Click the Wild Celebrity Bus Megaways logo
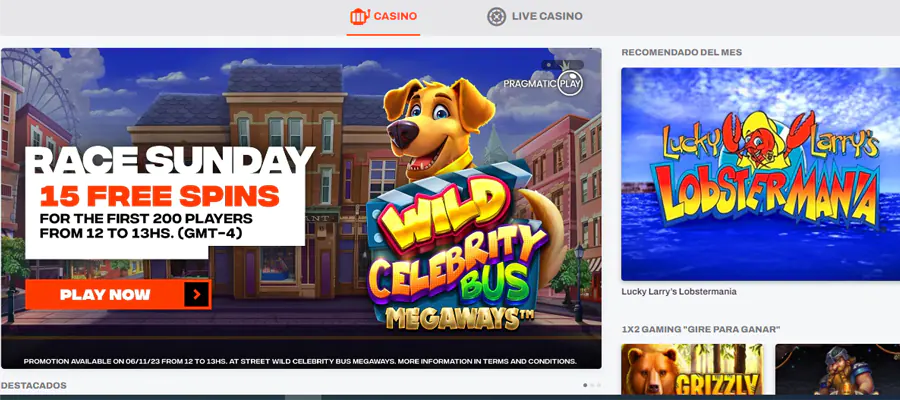The height and width of the screenshot is (400, 900). pos(456,254)
